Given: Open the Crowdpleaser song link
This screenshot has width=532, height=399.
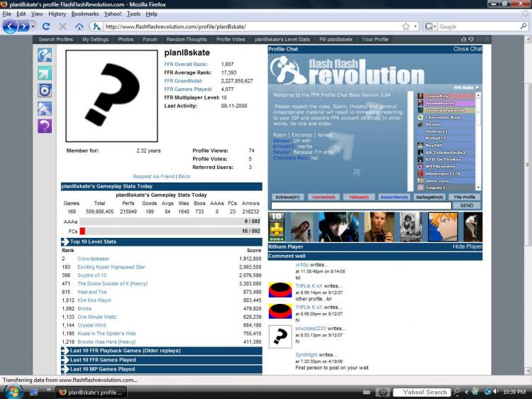Looking at the screenshot, I should point(94,258).
